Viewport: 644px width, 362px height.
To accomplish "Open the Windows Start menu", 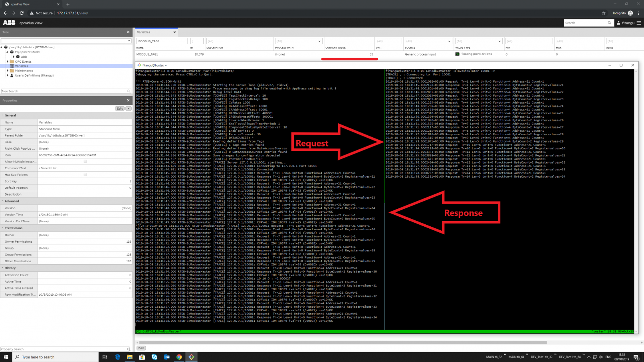I will (6, 357).
